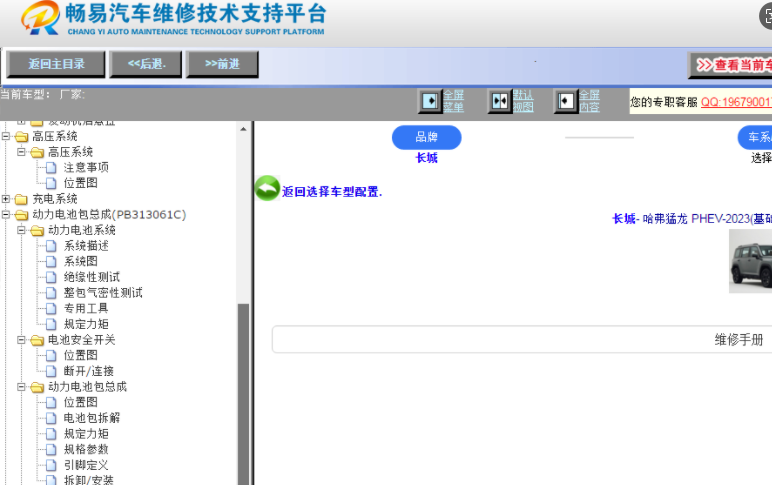Click the 系统描述 page icon
Image resolution: width=772 pixels, height=485 pixels.
51,246
